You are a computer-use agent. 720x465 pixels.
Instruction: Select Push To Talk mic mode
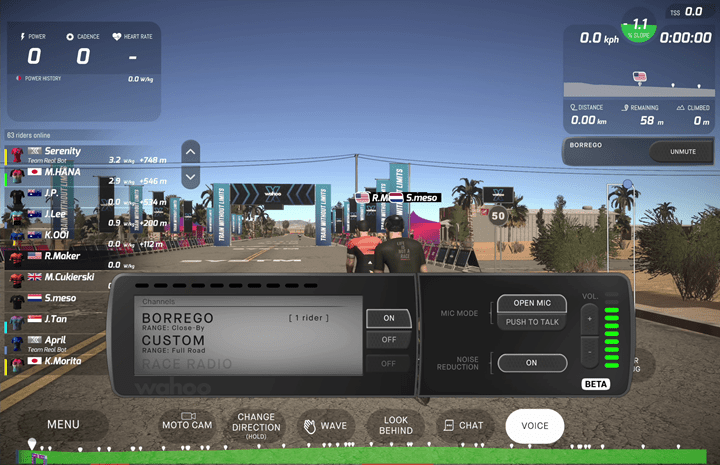pos(532,322)
